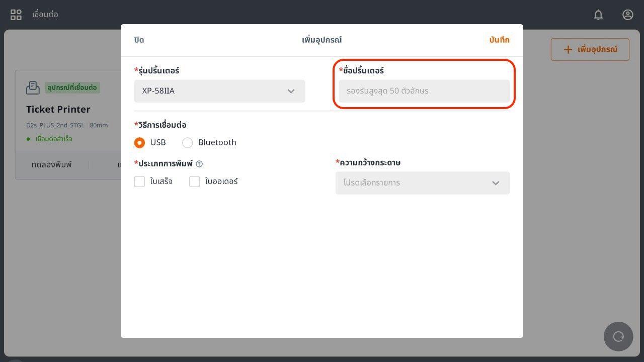Select USB connection method
Viewport: 644px width, 362px height.
(140, 143)
